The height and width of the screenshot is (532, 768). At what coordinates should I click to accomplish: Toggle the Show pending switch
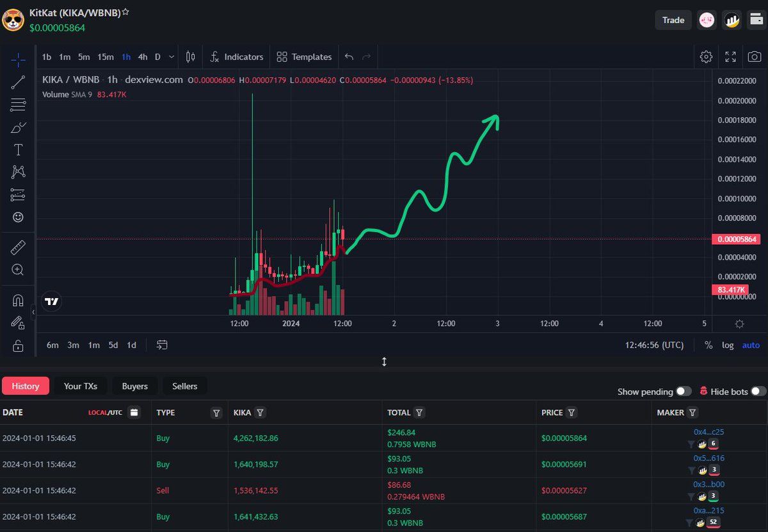684,391
